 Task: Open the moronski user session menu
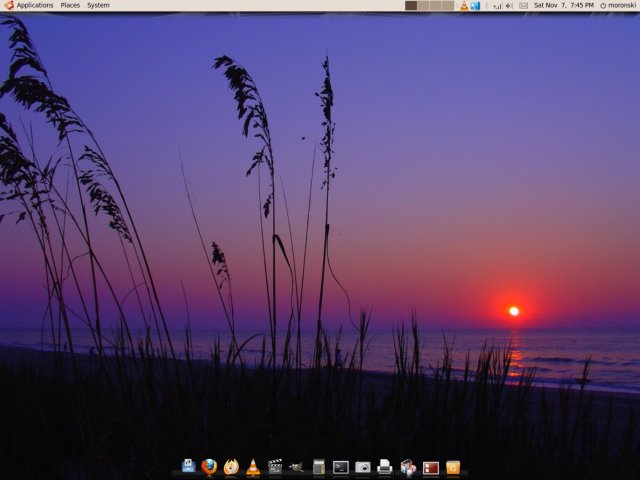pos(618,5)
